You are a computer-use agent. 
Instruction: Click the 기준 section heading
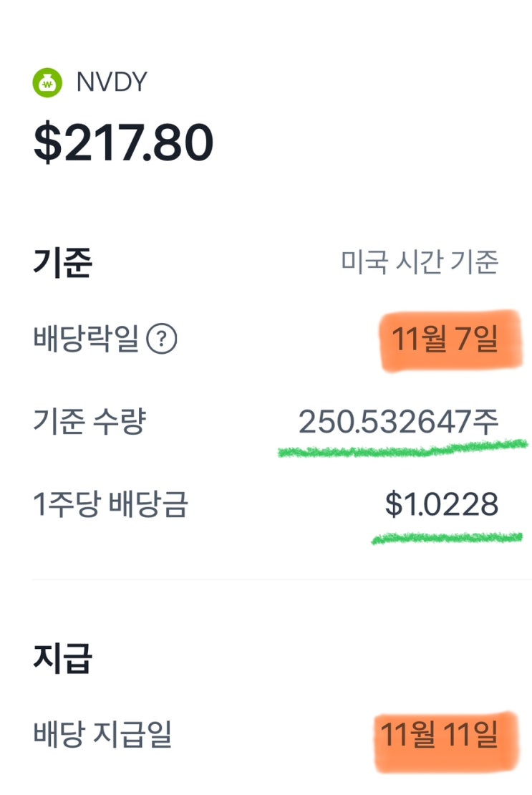[x=62, y=264]
